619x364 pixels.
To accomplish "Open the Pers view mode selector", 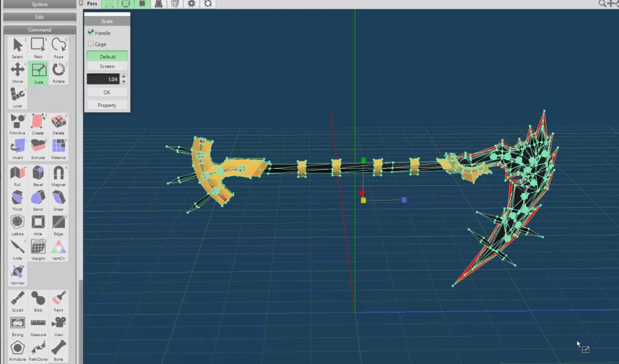I will [x=92, y=4].
